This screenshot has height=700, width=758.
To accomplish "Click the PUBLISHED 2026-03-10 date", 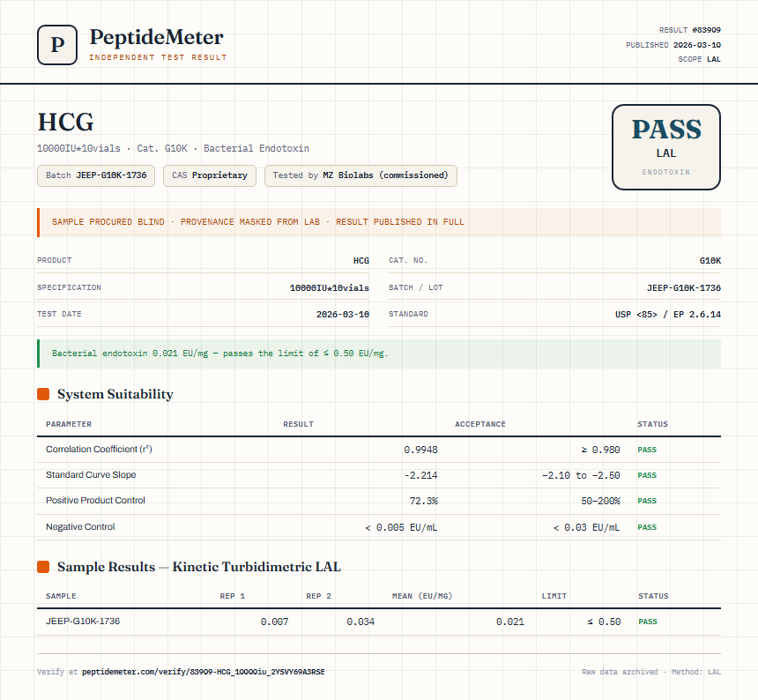I will click(x=673, y=45).
